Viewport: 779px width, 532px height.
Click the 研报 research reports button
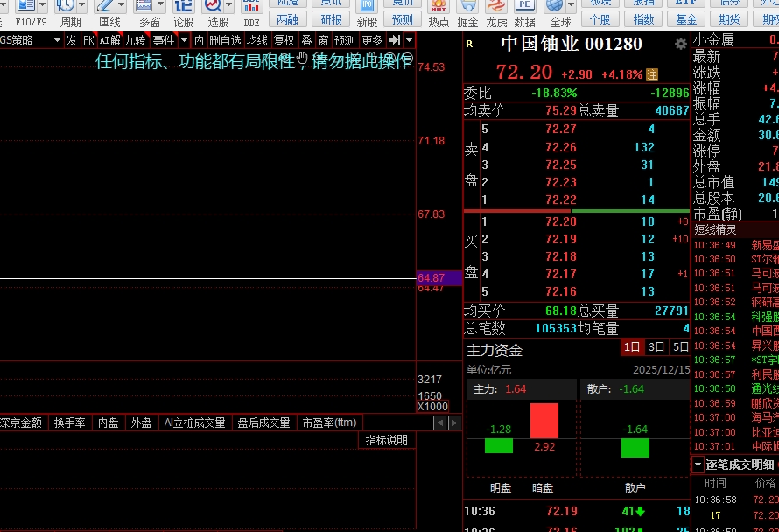pos(332,19)
